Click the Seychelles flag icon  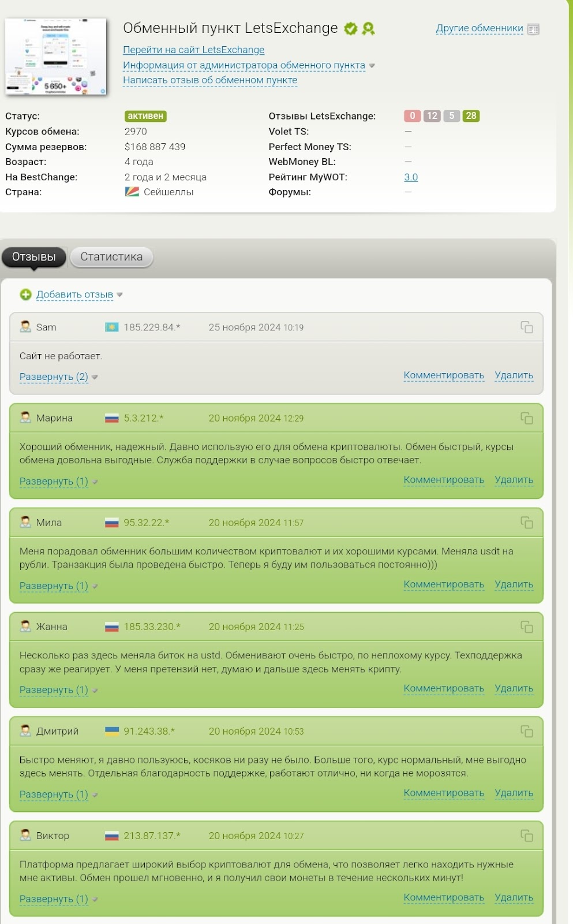tap(132, 192)
